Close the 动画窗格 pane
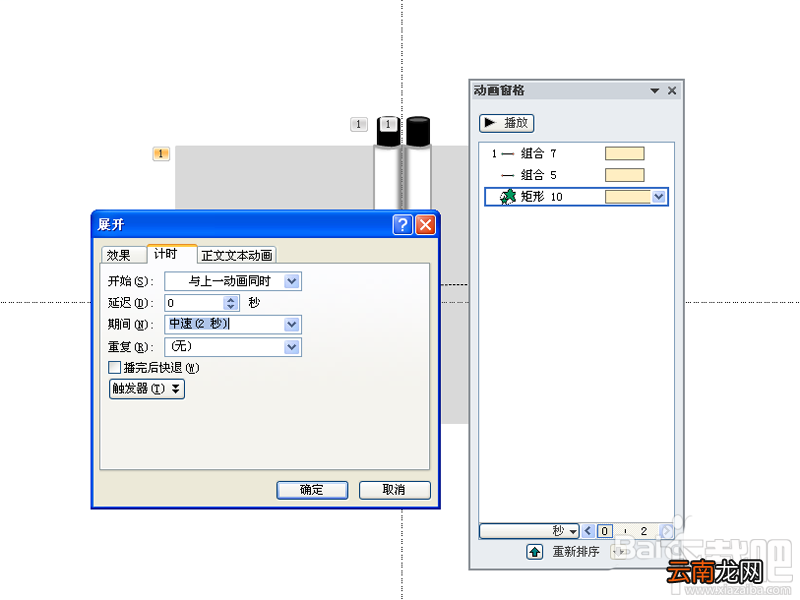 coord(672,91)
